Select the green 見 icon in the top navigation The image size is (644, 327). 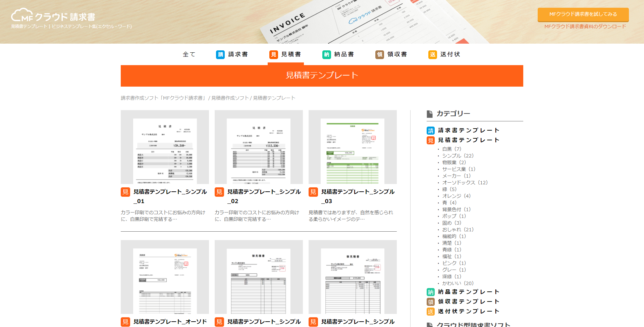click(273, 54)
